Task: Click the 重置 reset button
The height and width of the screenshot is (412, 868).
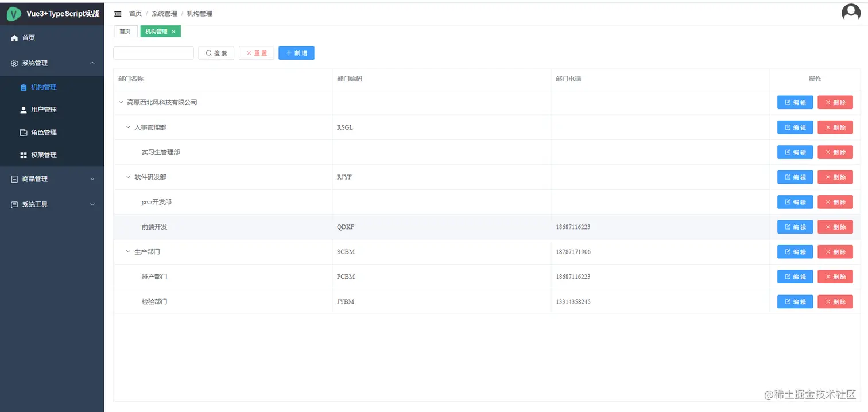Action: click(257, 53)
